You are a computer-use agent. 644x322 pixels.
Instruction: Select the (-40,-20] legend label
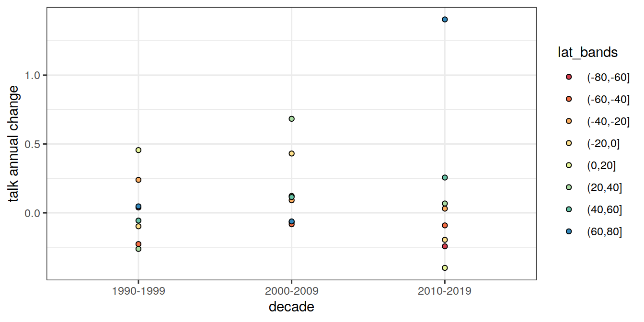click(x=608, y=121)
